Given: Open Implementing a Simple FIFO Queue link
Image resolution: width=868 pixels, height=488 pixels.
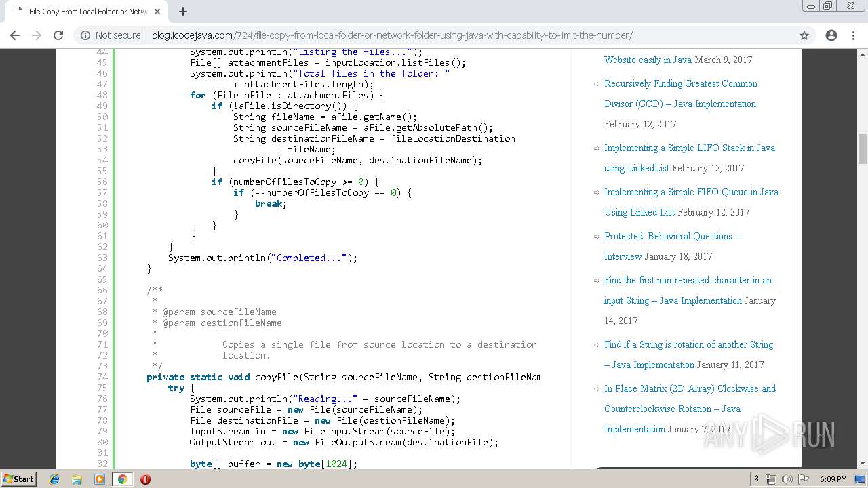Looking at the screenshot, I should [691, 202].
